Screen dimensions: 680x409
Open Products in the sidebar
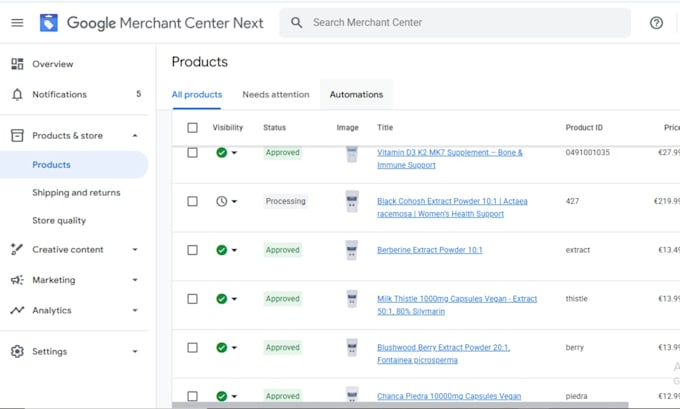point(74,164)
